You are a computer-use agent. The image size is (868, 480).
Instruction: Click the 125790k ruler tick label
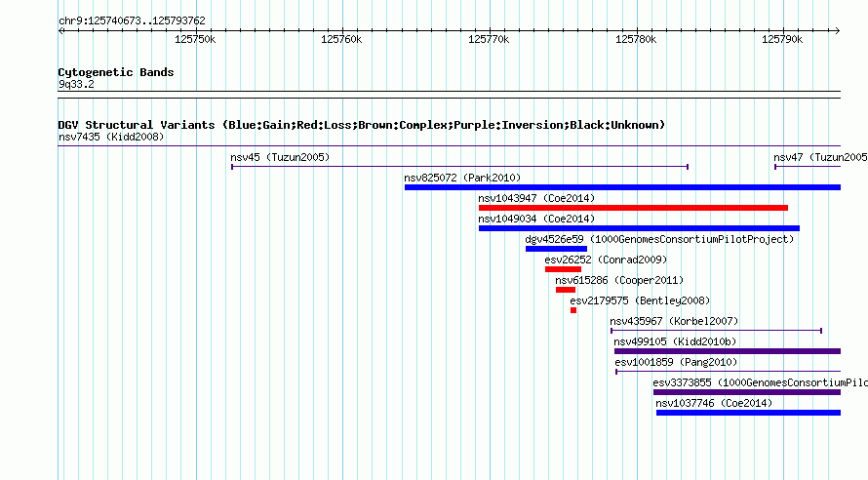tap(782, 39)
